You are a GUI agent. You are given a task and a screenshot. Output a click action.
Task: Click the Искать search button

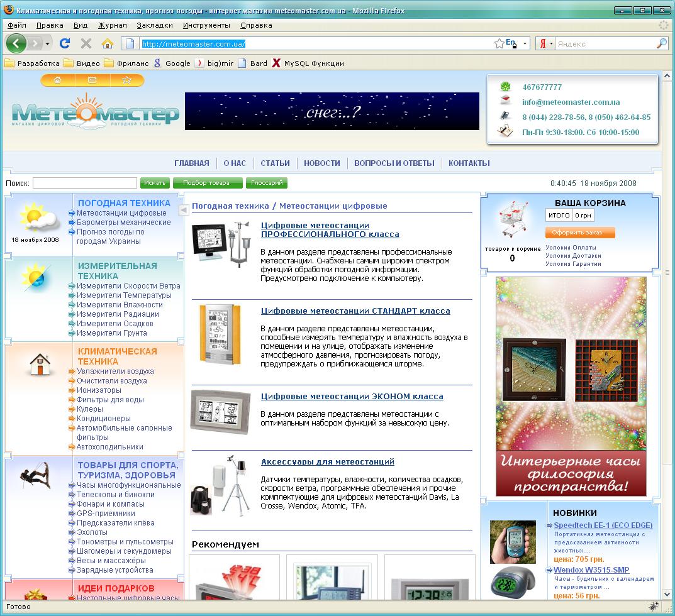(x=155, y=183)
